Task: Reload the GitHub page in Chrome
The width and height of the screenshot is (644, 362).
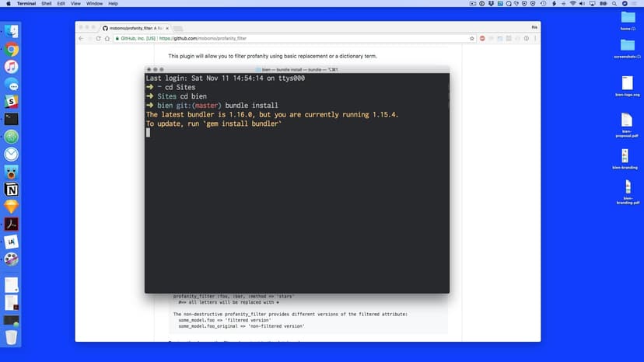Action: click(x=97, y=38)
